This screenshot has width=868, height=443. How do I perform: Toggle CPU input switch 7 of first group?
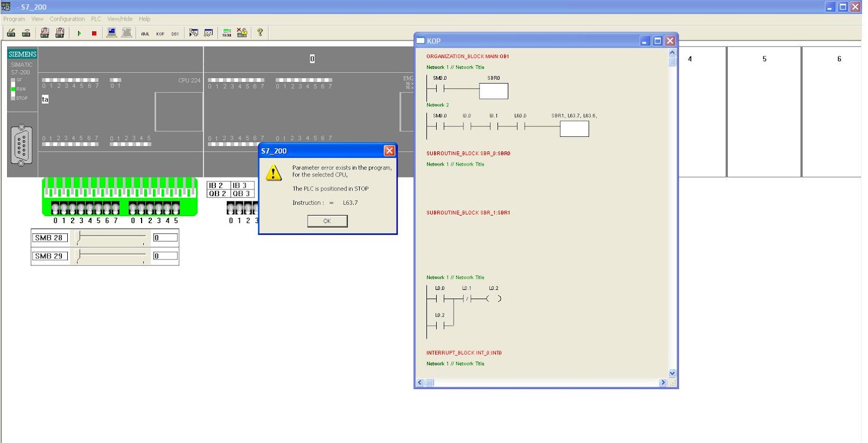click(x=116, y=208)
